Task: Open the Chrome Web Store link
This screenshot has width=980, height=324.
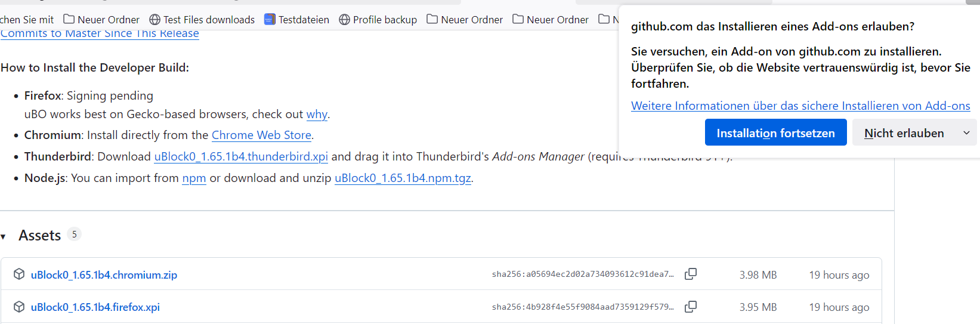Action: pos(261,135)
